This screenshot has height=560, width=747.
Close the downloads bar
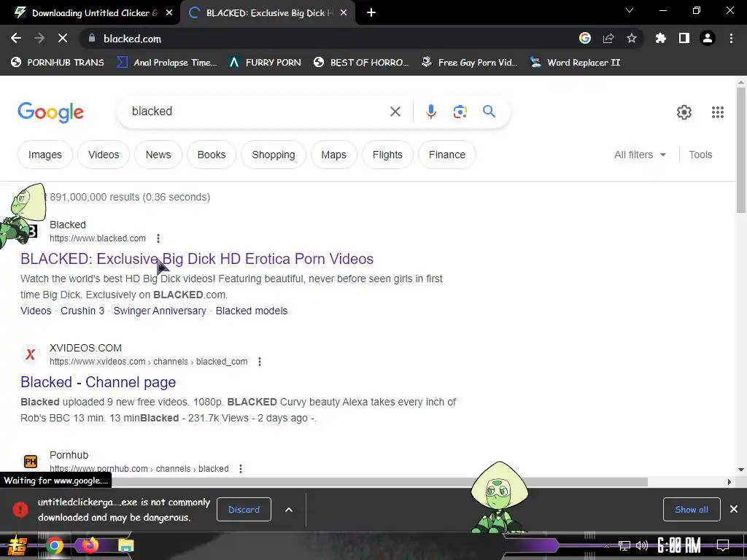(734, 510)
